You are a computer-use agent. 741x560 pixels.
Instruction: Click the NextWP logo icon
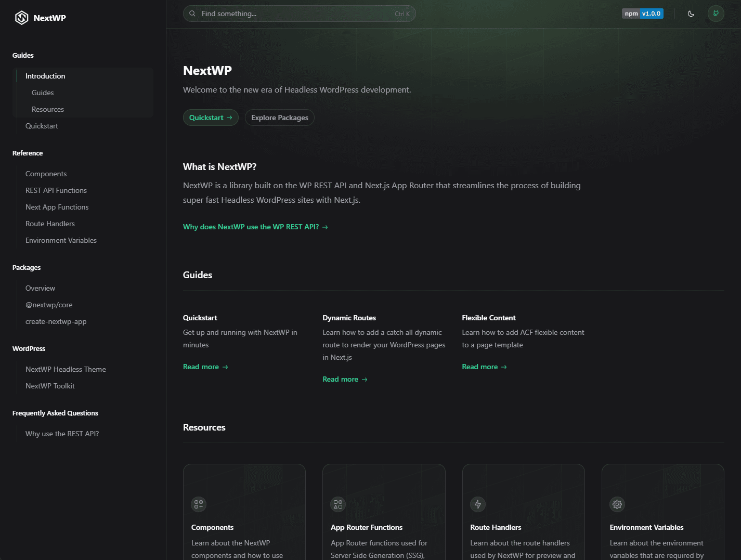22,18
